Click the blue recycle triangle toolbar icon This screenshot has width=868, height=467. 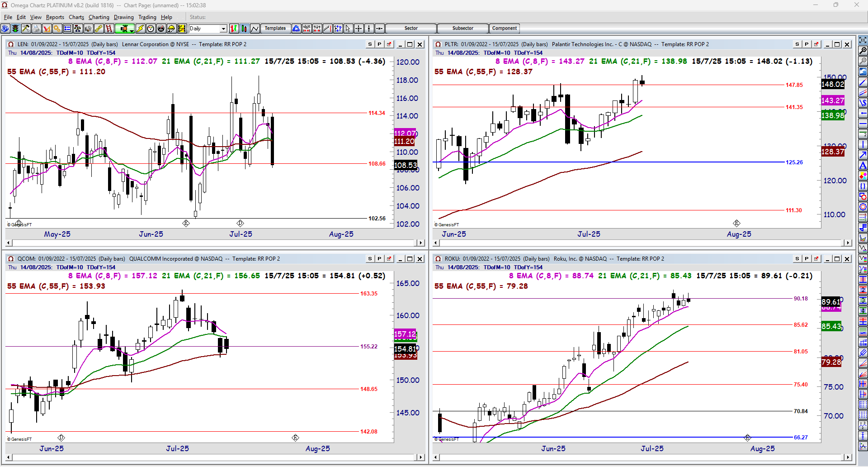coord(296,29)
